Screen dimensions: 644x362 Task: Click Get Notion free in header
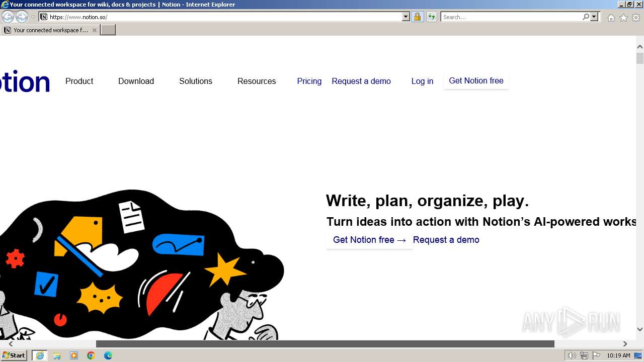[476, 80]
